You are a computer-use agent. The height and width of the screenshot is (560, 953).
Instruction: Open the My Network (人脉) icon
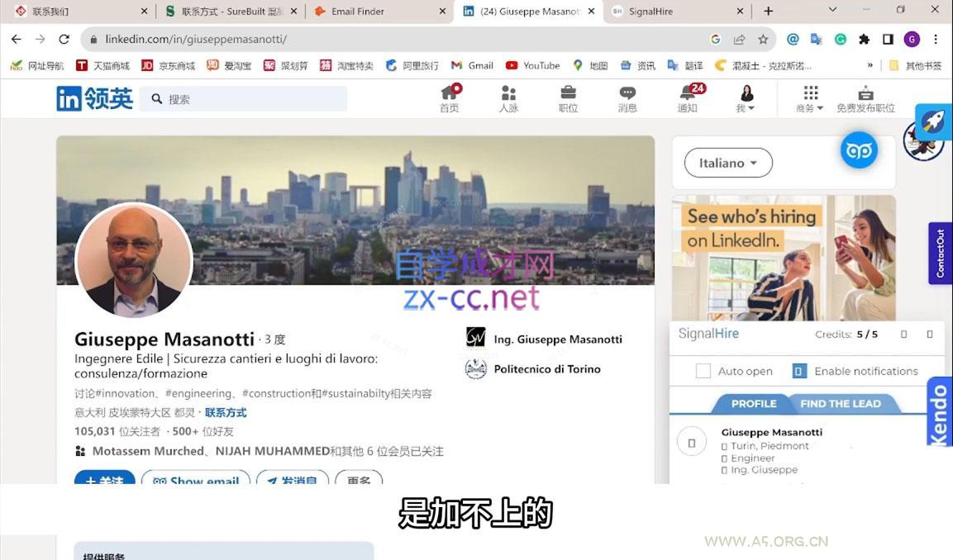click(x=508, y=93)
